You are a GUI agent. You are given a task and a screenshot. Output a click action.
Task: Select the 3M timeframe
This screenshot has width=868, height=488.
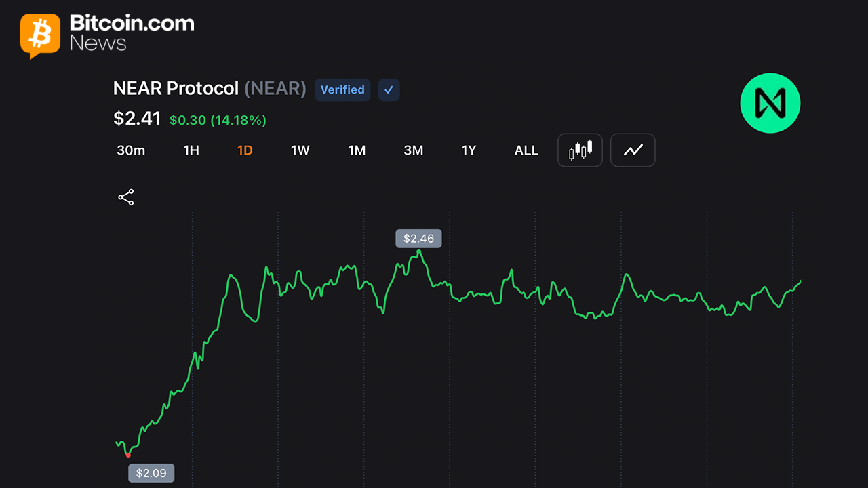pyautogui.click(x=414, y=150)
